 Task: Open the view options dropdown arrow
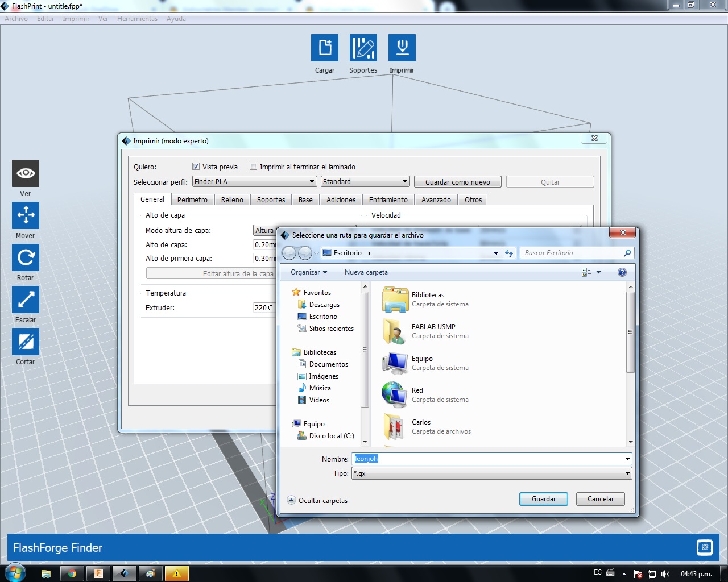[598, 272]
